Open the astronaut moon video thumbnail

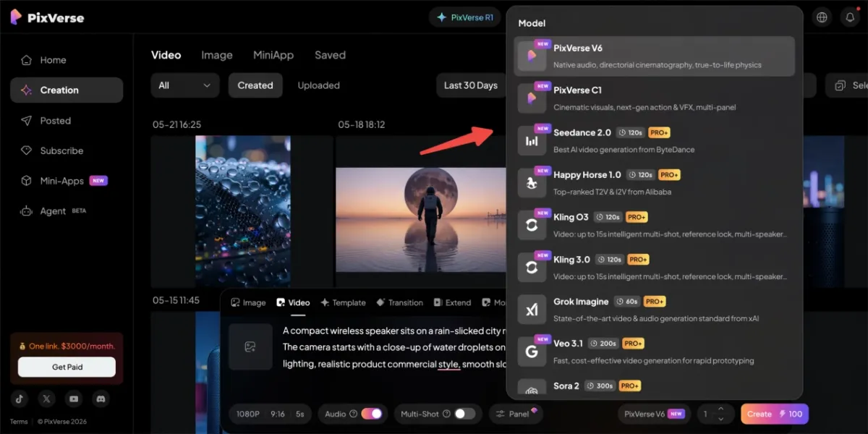click(x=421, y=220)
